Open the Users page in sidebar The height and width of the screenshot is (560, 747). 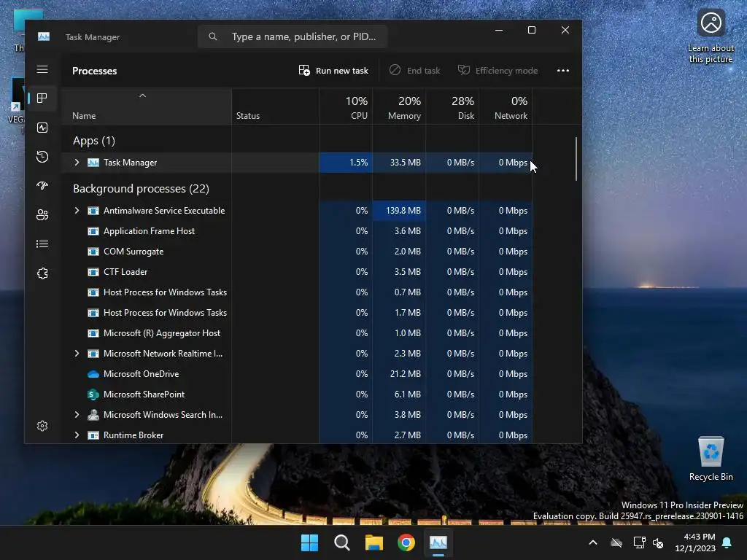click(x=42, y=215)
